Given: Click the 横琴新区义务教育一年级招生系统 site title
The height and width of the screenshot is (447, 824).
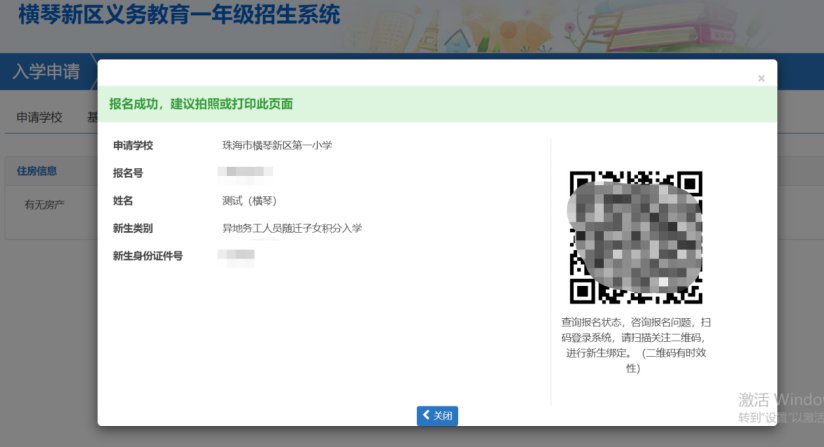Looking at the screenshot, I should (x=179, y=15).
